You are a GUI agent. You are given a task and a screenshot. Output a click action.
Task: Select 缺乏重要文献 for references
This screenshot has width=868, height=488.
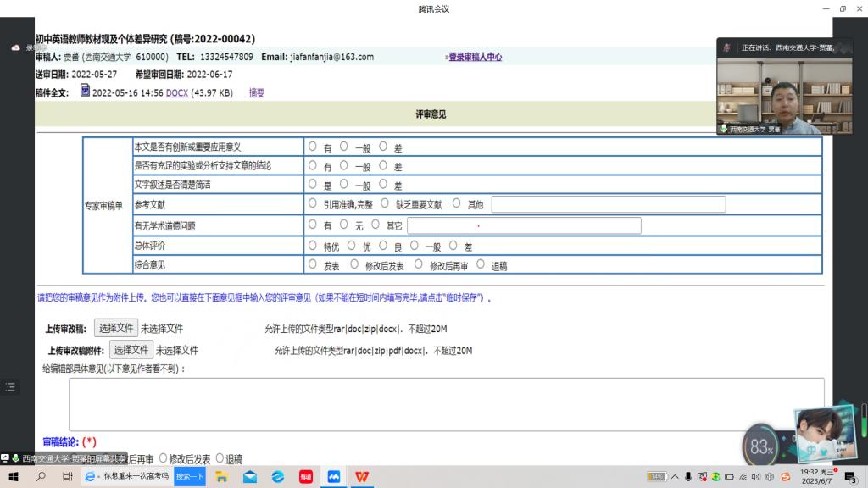click(x=386, y=203)
